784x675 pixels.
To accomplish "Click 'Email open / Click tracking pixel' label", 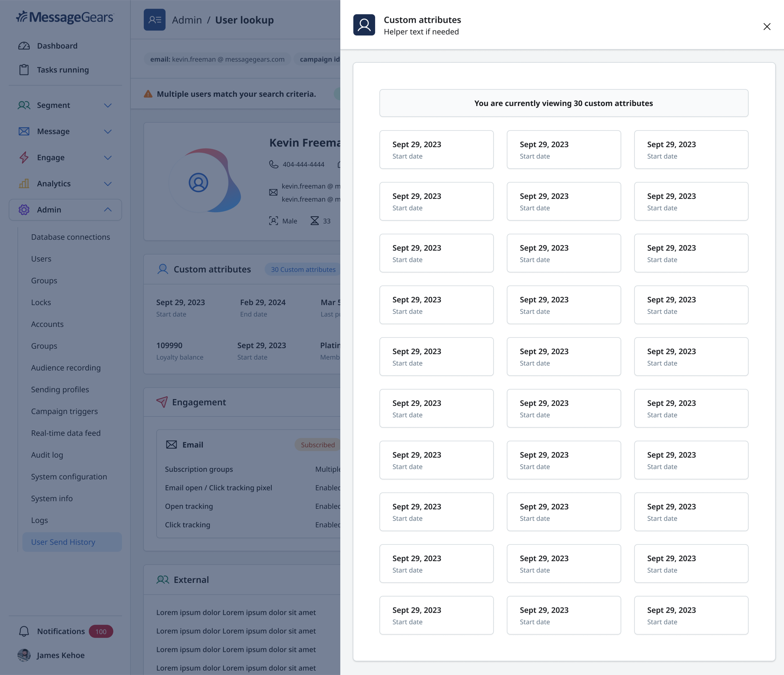I will point(218,488).
